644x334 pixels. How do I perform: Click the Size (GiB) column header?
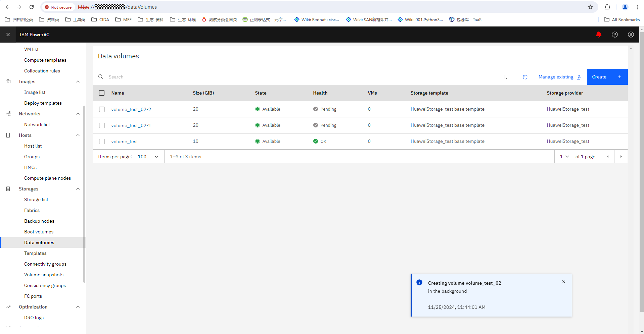click(x=203, y=93)
